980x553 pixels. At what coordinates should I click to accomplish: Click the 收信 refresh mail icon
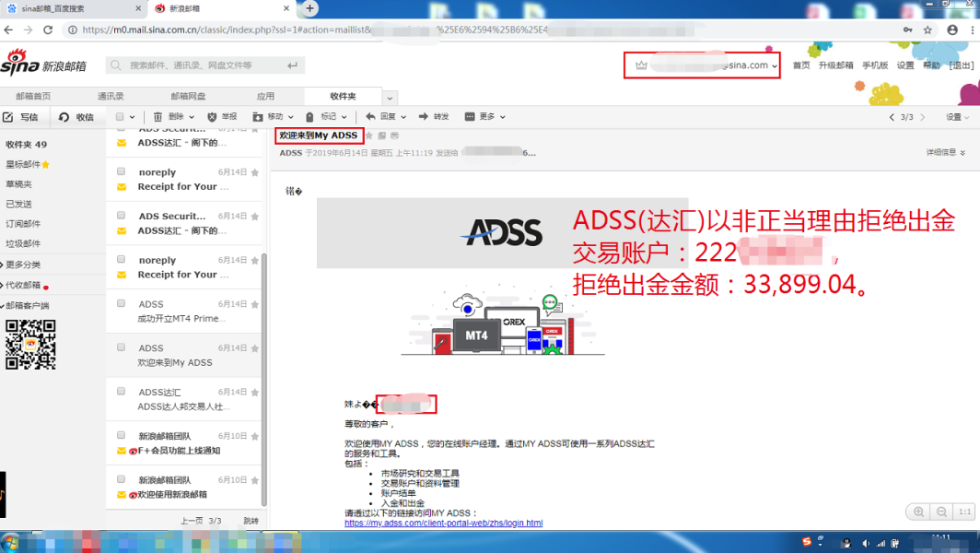(64, 117)
